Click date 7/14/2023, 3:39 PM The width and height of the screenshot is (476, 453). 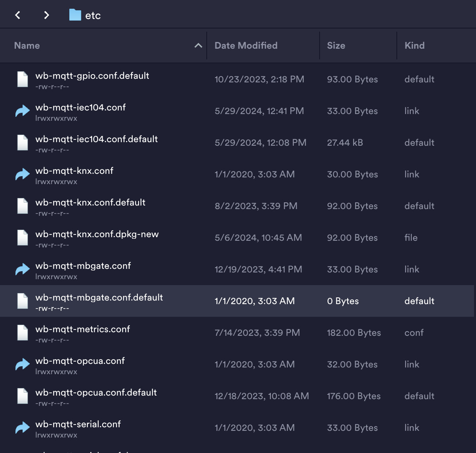point(257,333)
